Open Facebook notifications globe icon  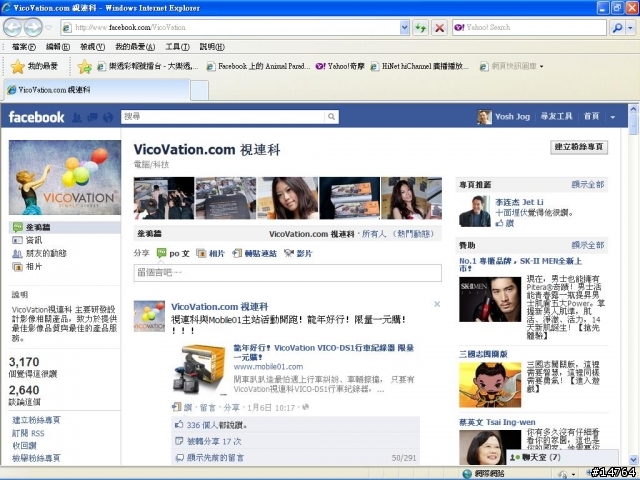(x=108, y=118)
